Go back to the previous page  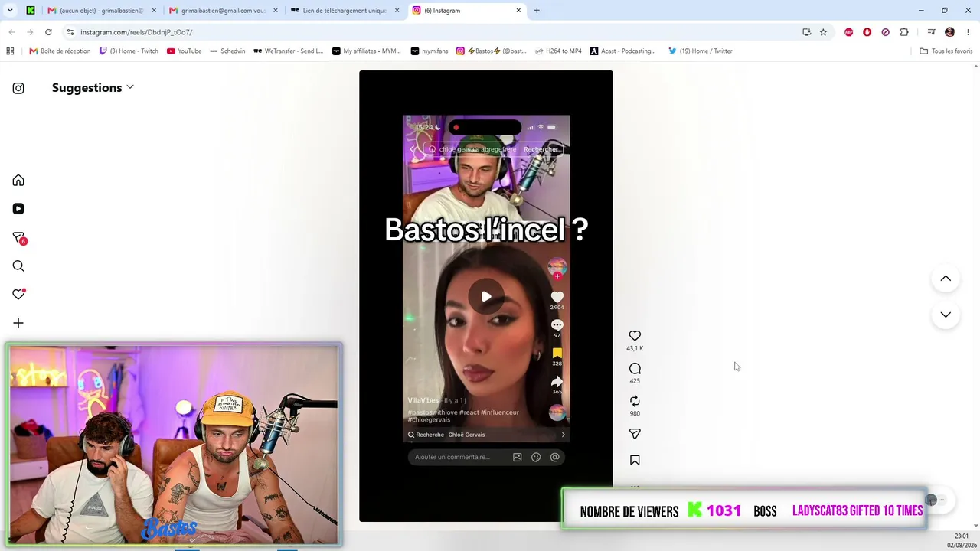point(11,32)
